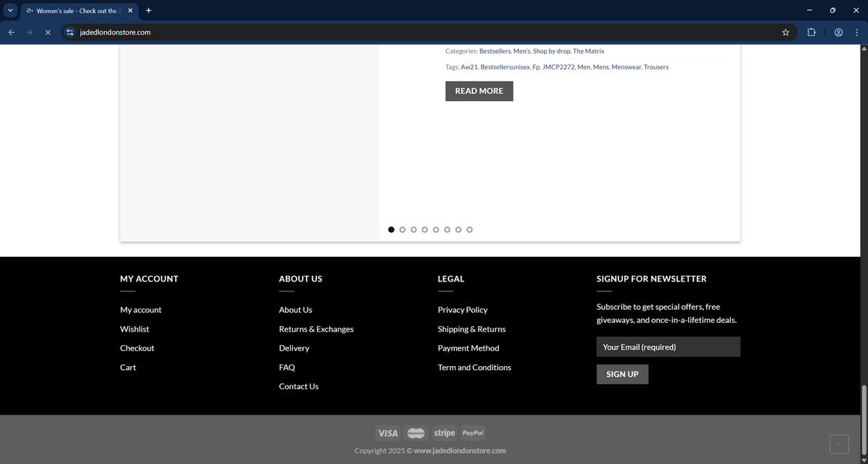Click the READ MORE button
The height and width of the screenshot is (464, 868).
click(x=479, y=91)
